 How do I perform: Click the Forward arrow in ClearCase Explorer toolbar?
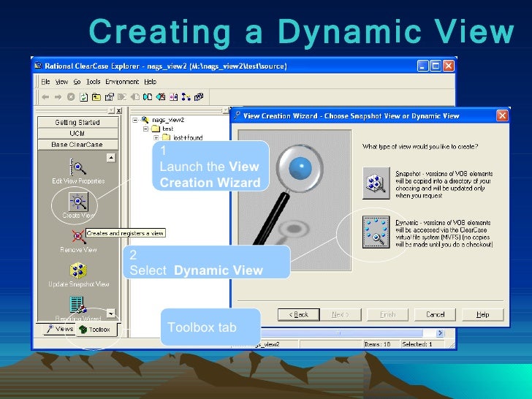tap(58, 97)
